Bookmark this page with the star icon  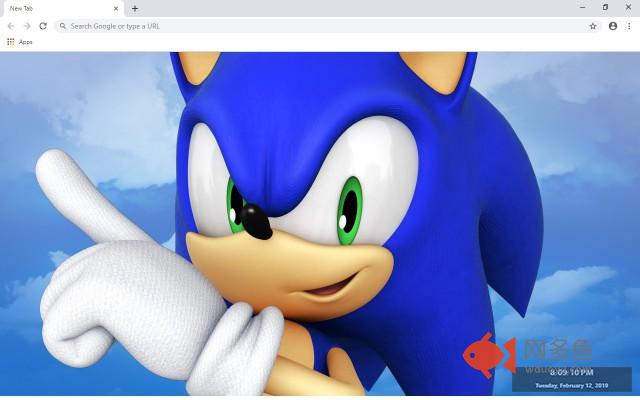(x=593, y=26)
